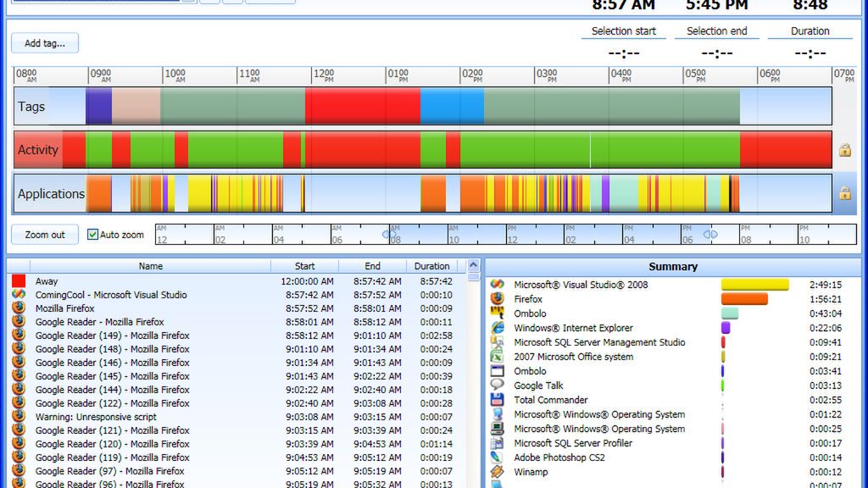Click Firefox icon beside Google Reader (149) row
Viewport: 868px width, 488px height.
coord(19,335)
